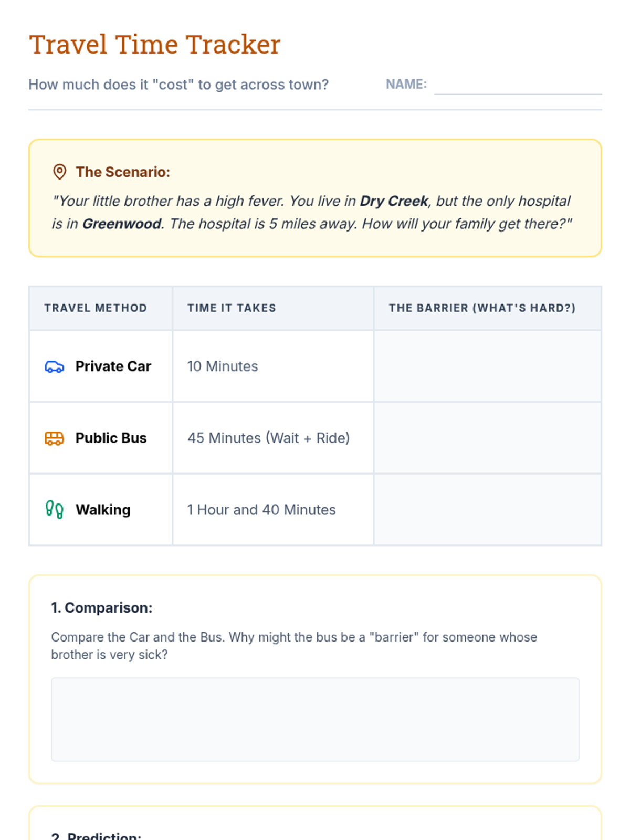Viewport: 630px width, 840px height.
Task: Click the barrier cell for Private Car
Action: (488, 366)
